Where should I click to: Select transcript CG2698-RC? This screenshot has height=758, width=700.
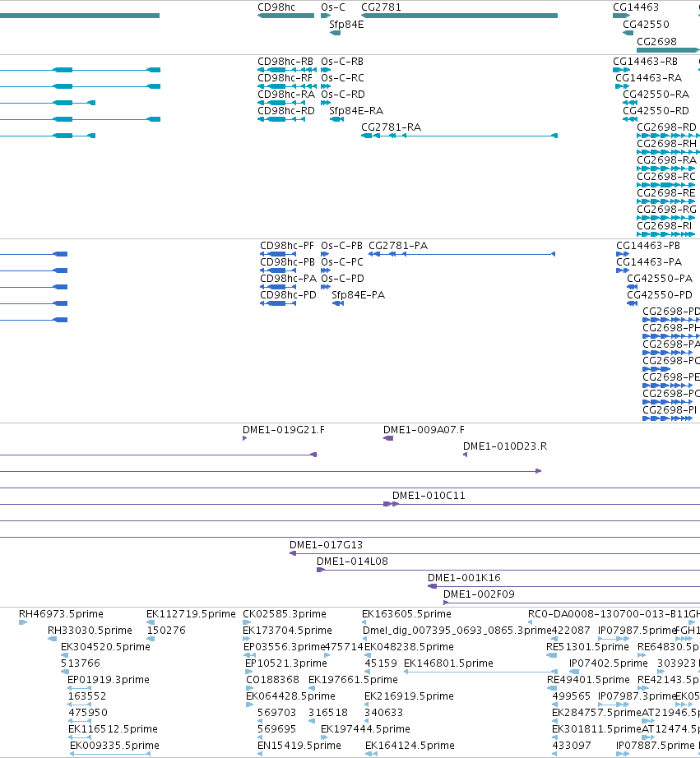[x=665, y=185]
